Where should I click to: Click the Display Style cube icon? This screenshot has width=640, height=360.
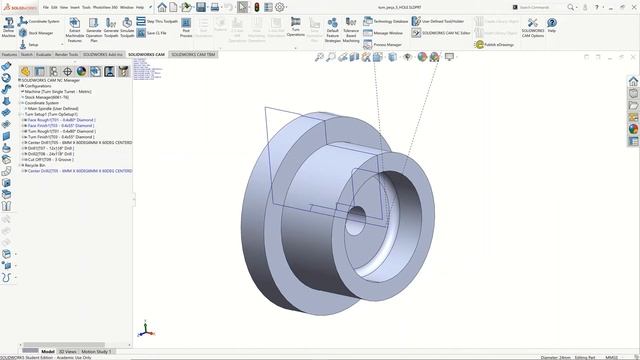[392, 57]
